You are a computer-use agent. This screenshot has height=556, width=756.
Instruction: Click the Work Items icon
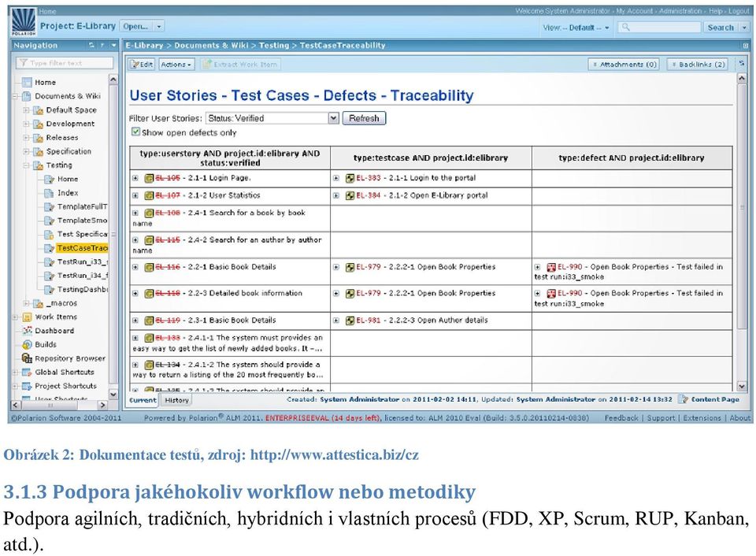click(27, 317)
